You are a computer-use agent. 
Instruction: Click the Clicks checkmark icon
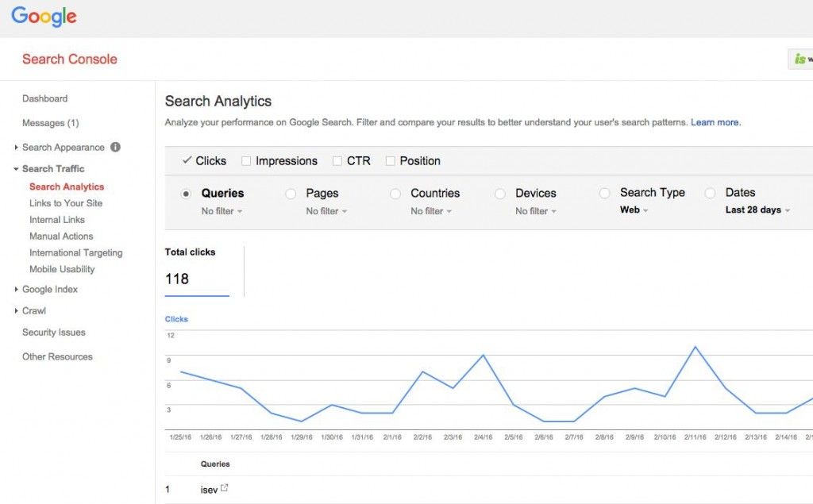(x=187, y=160)
